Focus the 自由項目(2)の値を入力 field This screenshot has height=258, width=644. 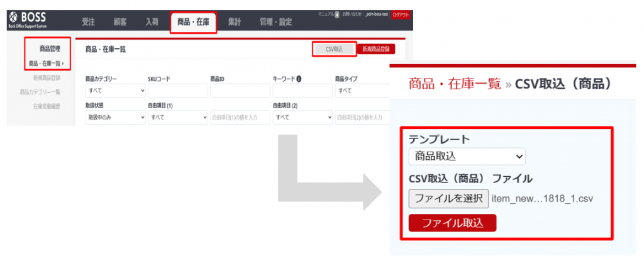(362, 118)
